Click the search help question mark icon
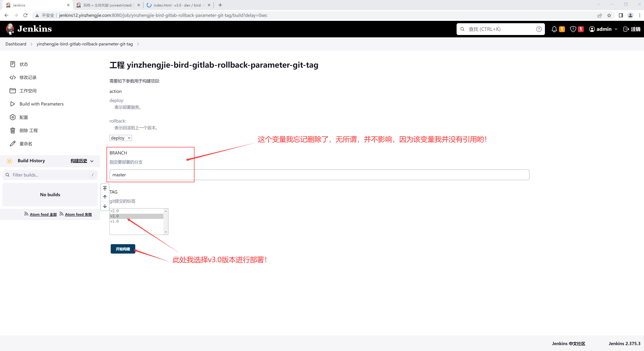The image size is (644, 351). [x=539, y=29]
